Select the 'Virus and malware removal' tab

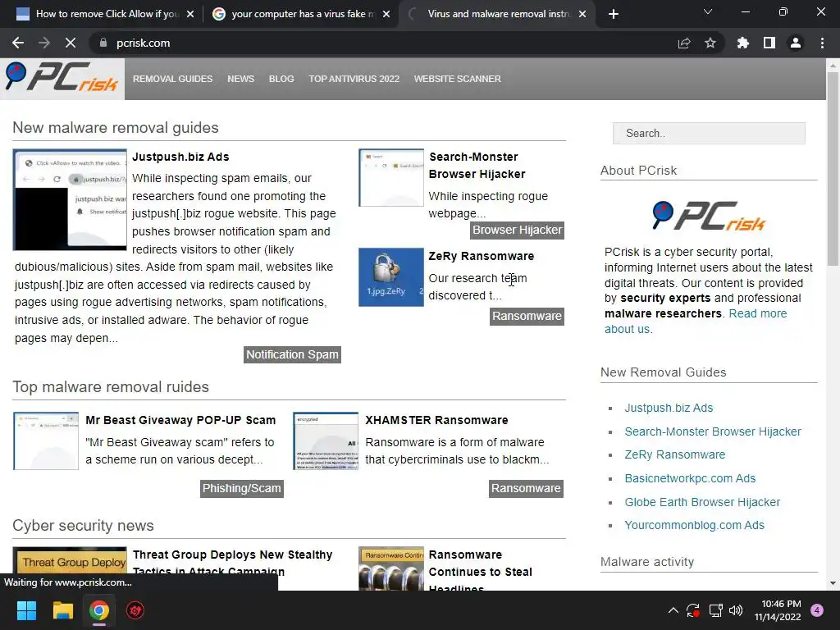[497, 14]
